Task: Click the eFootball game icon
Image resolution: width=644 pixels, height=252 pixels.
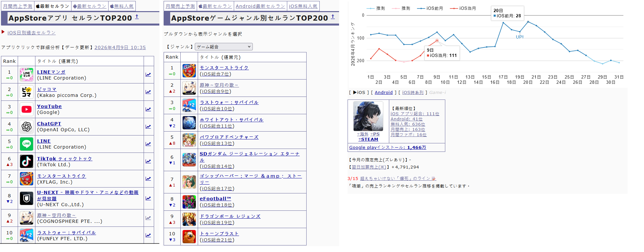Action: [189, 202]
